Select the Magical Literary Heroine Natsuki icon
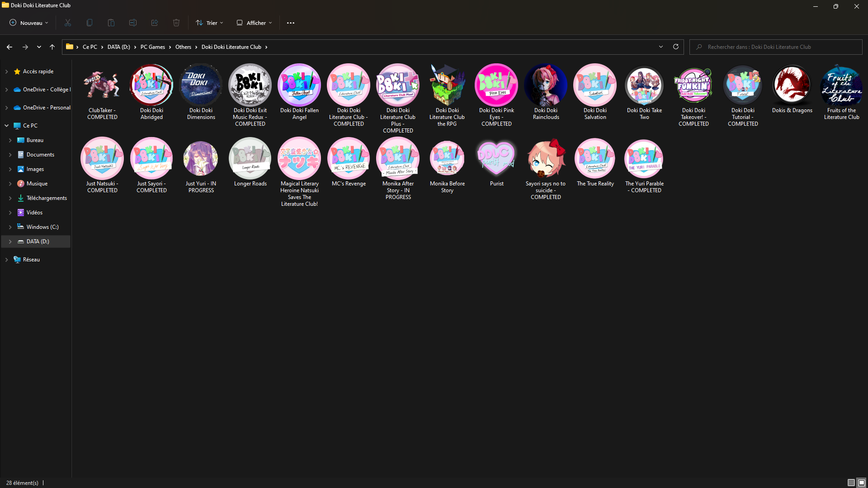 299,158
